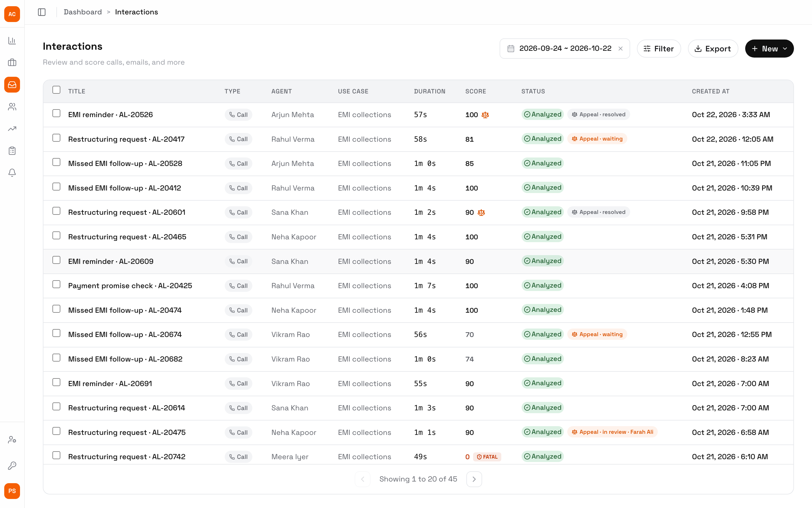
Task: Open the notifications bell icon
Action: click(12, 173)
